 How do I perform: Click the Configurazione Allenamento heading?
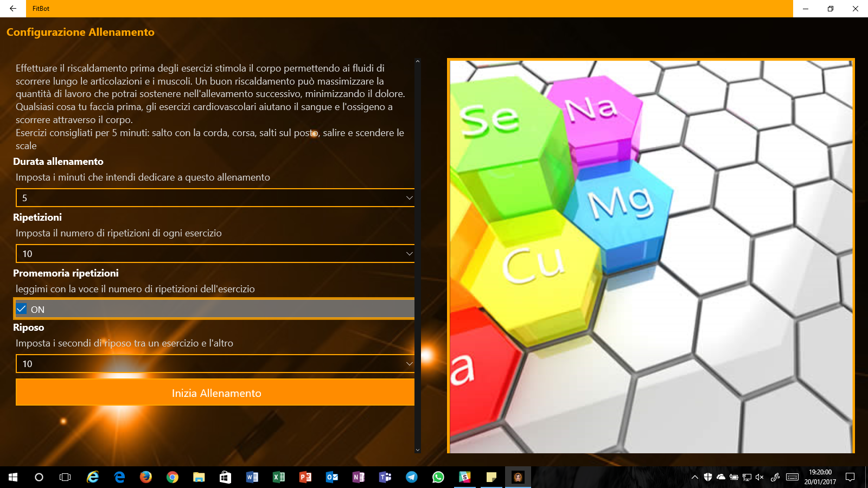coord(80,32)
